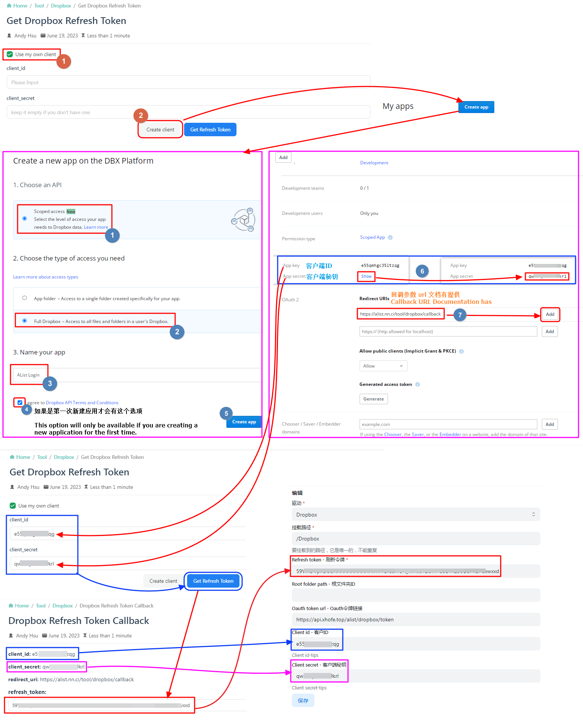Click the Generate access token button
The height and width of the screenshot is (728, 583).
point(373,399)
